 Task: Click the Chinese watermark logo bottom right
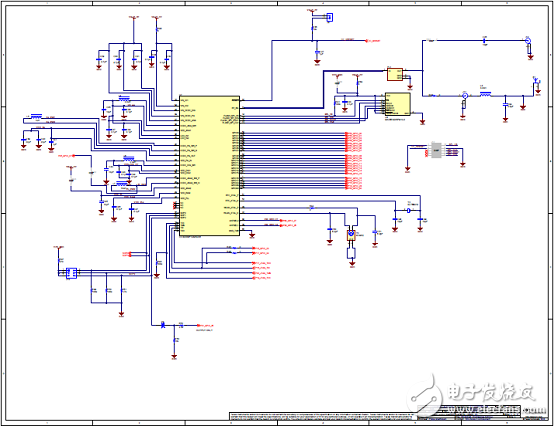[471, 393]
